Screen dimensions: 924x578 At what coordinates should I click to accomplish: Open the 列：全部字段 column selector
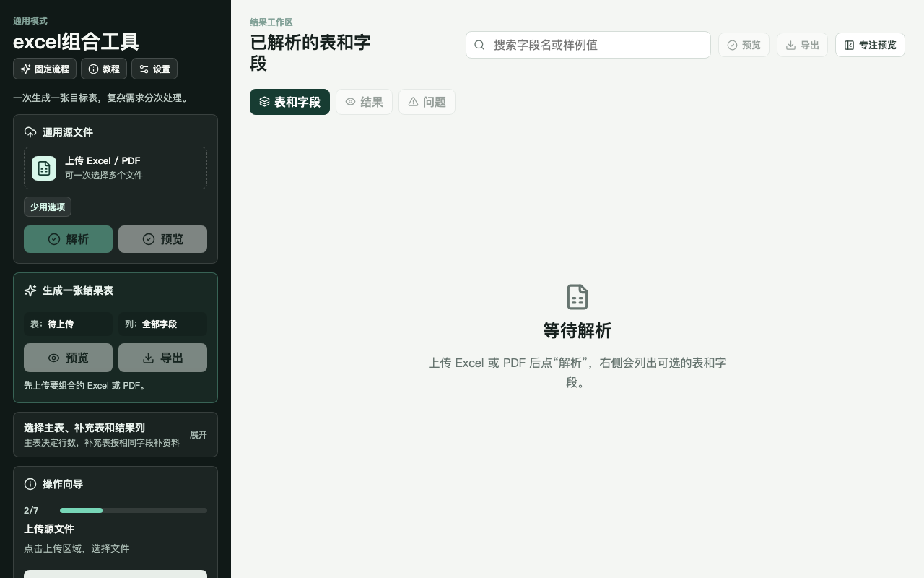pyautogui.click(x=162, y=324)
